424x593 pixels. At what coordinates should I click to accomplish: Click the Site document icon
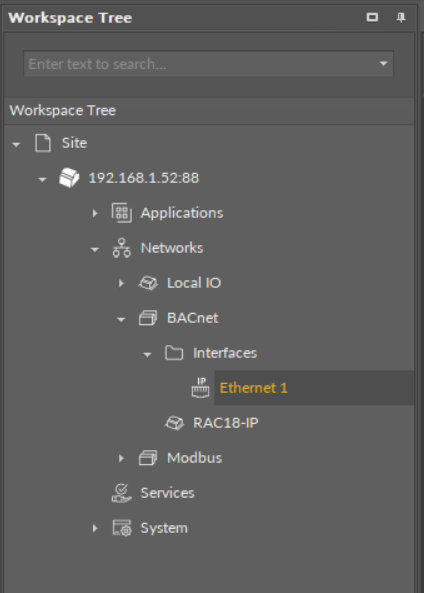tap(43, 143)
